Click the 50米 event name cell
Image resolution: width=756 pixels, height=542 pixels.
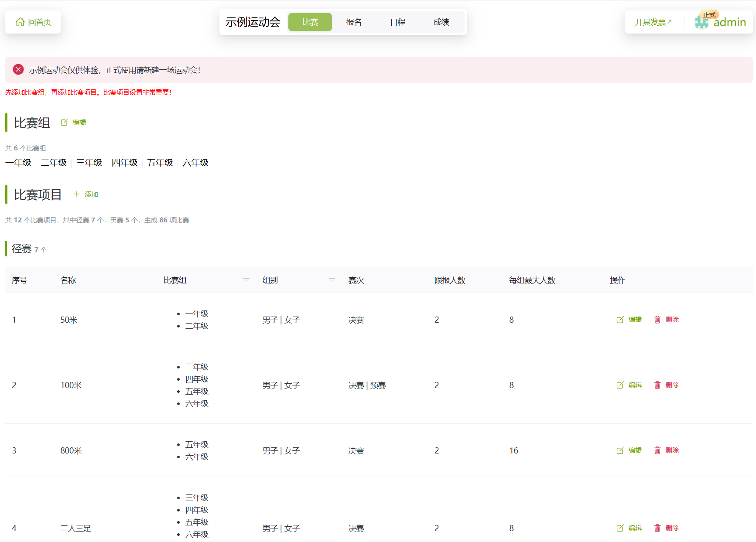69,320
